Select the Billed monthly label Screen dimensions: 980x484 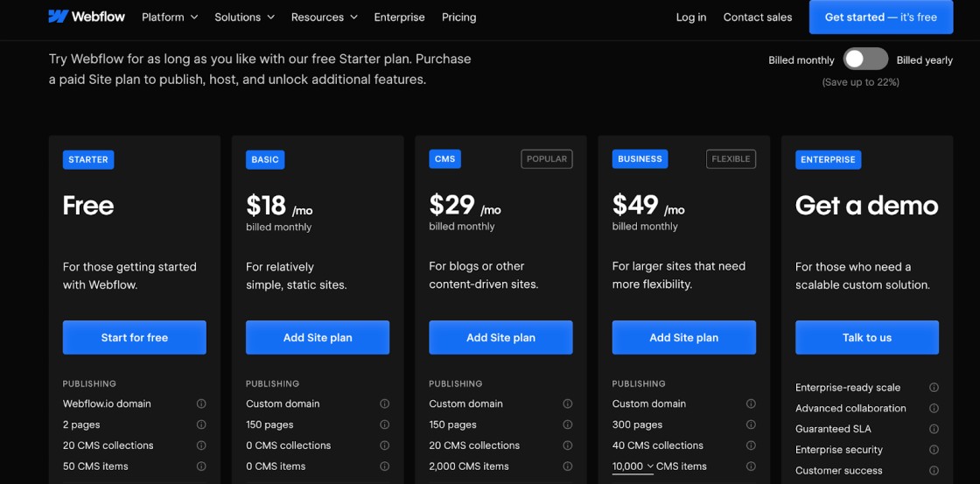(x=801, y=60)
